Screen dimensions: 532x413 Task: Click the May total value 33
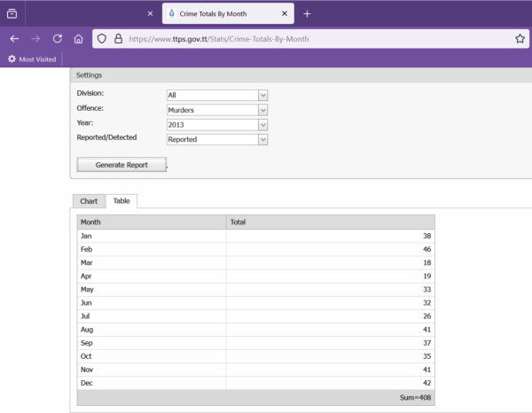tap(426, 290)
